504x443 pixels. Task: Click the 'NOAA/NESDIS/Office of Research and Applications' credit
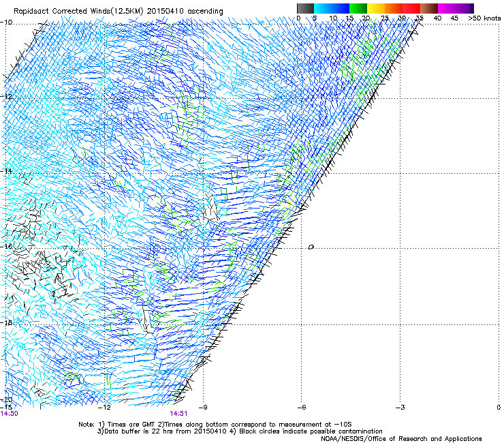401,439
